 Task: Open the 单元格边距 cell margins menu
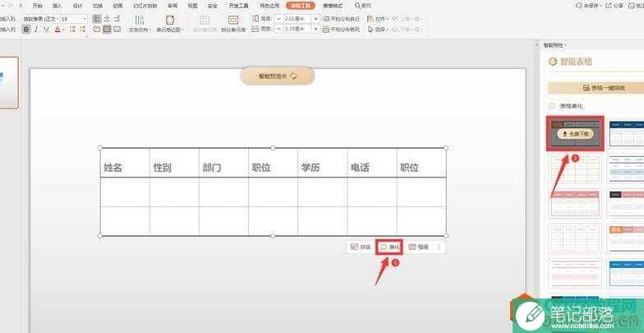coord(169,25)
